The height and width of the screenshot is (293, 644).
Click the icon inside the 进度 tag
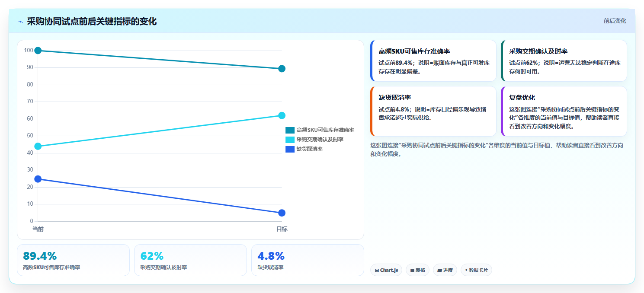point(439,271)
